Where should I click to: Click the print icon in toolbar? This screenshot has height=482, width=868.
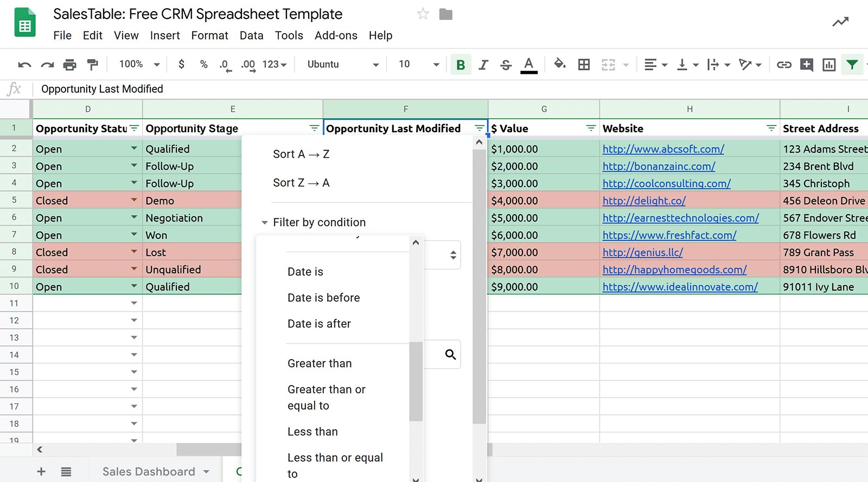[x=69, y=65]
